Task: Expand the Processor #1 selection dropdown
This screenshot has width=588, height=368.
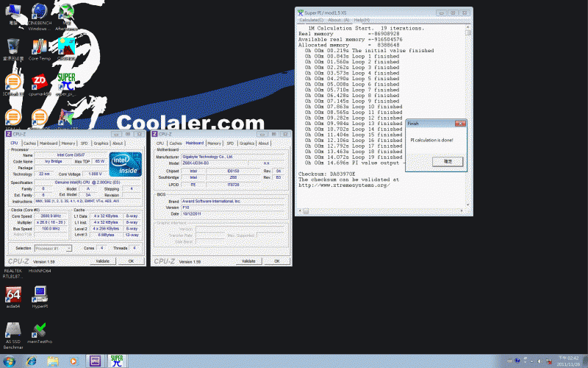Action: 54,248
